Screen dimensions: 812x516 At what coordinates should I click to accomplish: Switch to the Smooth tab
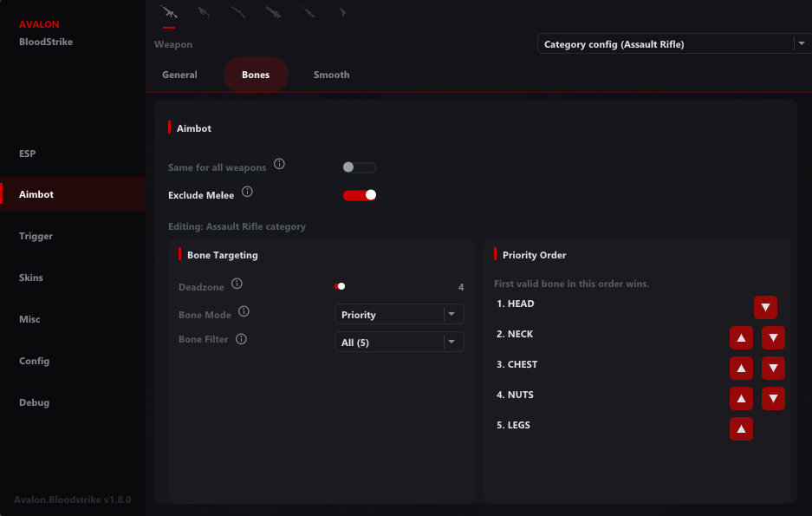coord(331,75)
